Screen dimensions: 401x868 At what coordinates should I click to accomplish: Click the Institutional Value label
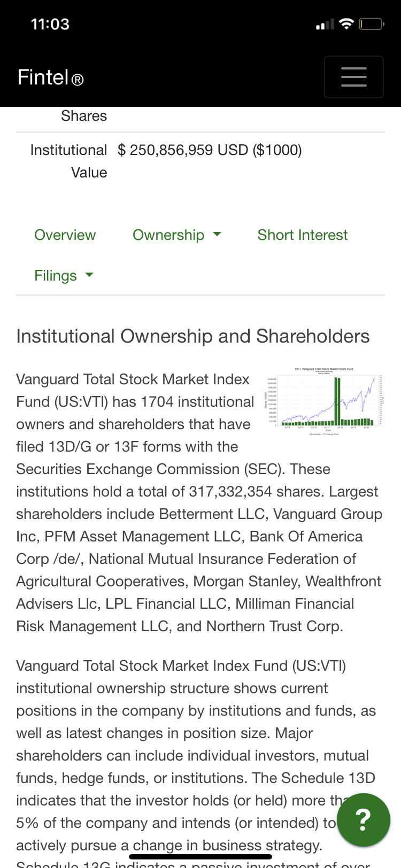tap(69, 161)
